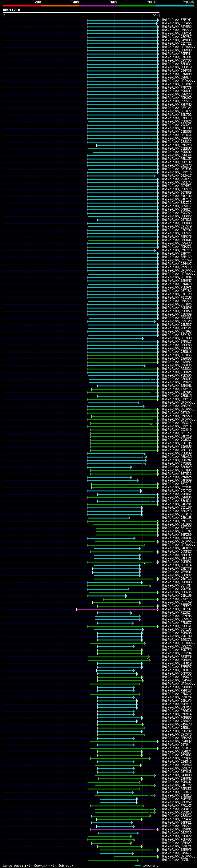
Task: Select the UniRef100_C6TCR4 label
Action: pyautogui.click(x=176, y=413)
